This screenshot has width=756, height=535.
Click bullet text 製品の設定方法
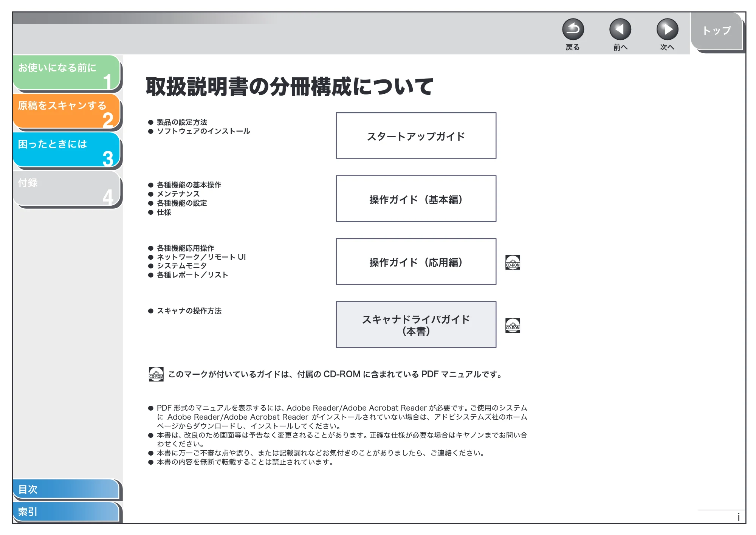(x=182, y=122)
